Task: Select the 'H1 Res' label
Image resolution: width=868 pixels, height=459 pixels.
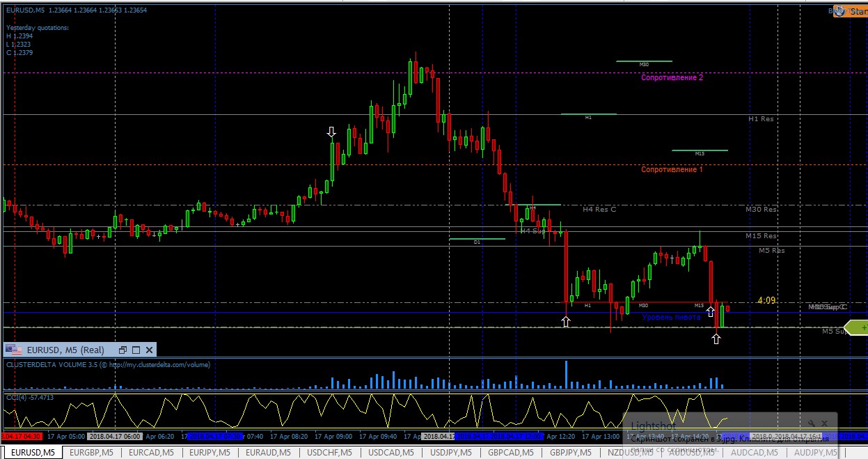Action: click(761, 119)
